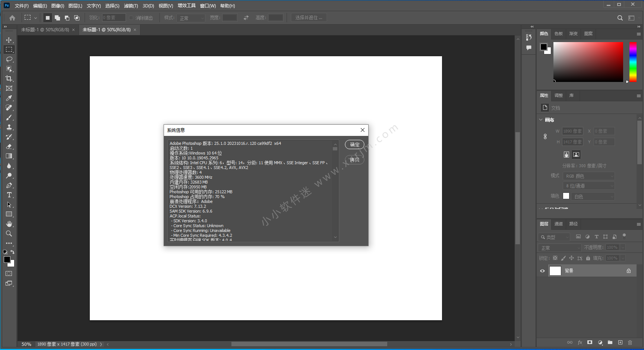
Task: Switch to first document tab 未标题-1
Action: (x=45, y=30)
